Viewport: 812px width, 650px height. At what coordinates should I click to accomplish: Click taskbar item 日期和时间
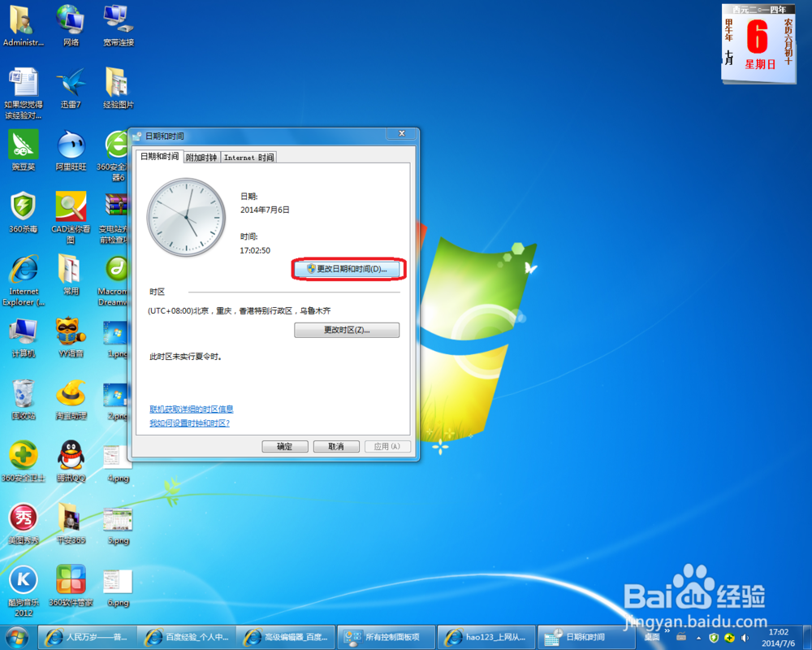coord(586,637)
